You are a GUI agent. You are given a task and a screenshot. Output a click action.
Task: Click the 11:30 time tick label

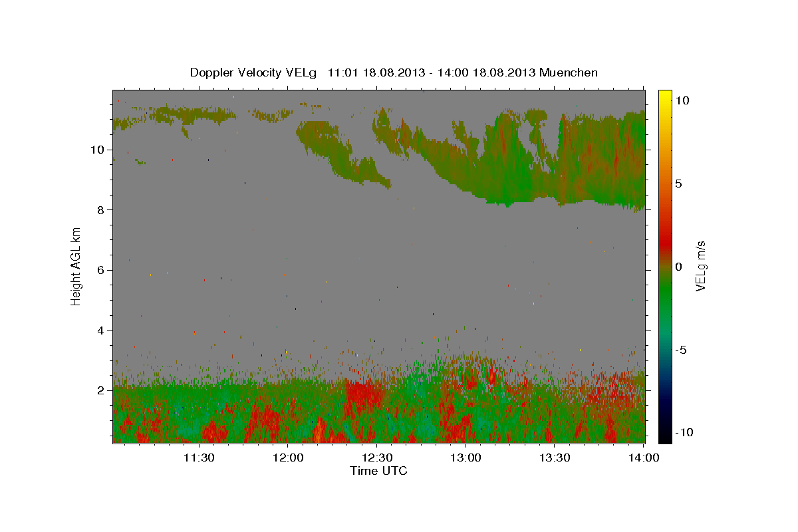[x=198, y=458]
